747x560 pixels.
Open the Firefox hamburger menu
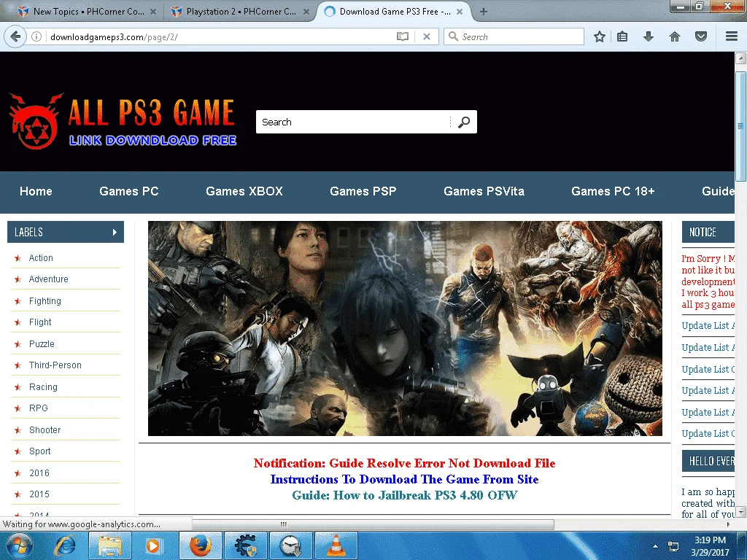(732, 36)
